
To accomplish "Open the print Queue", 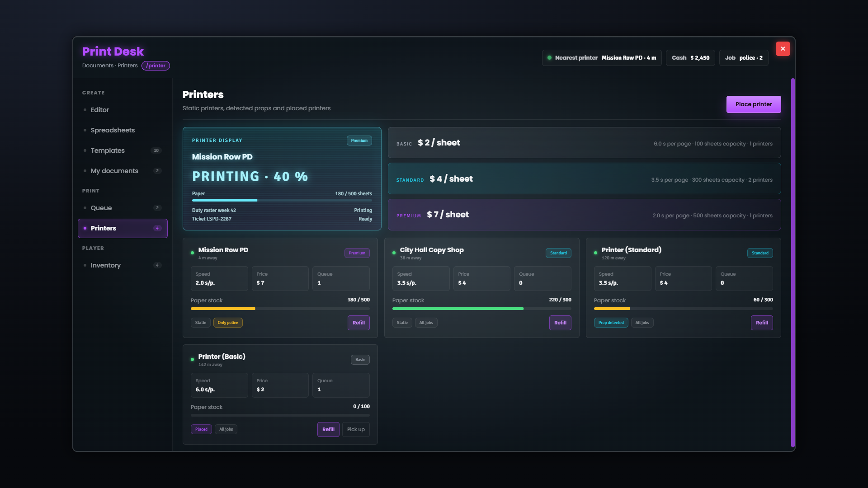I will (x=123, y=208).
